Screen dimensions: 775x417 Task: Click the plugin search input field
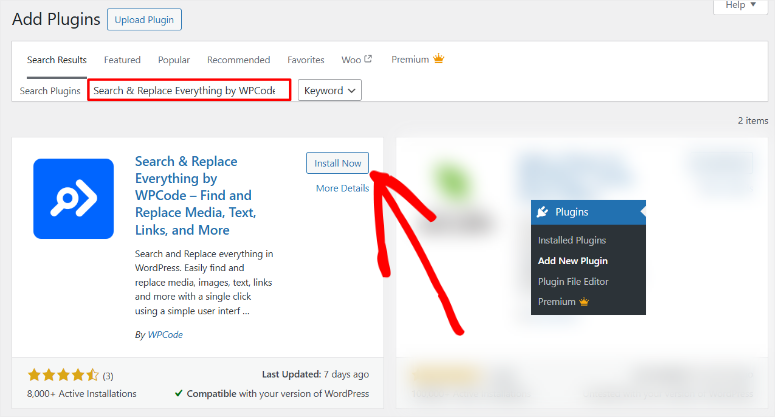click(189, 90)
